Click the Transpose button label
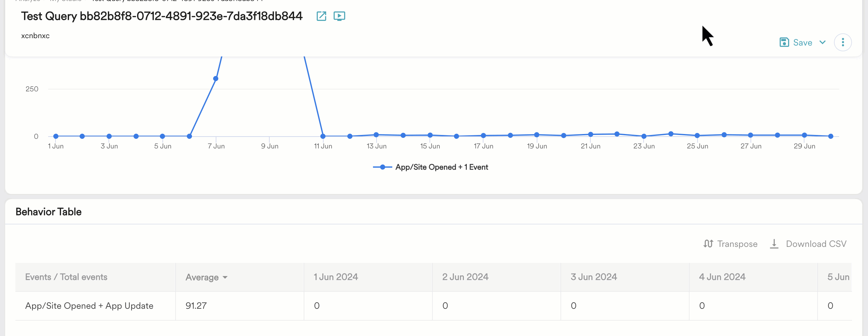This screenshot has width=868, height=336. pyautogui.click(x=737, y=244)
